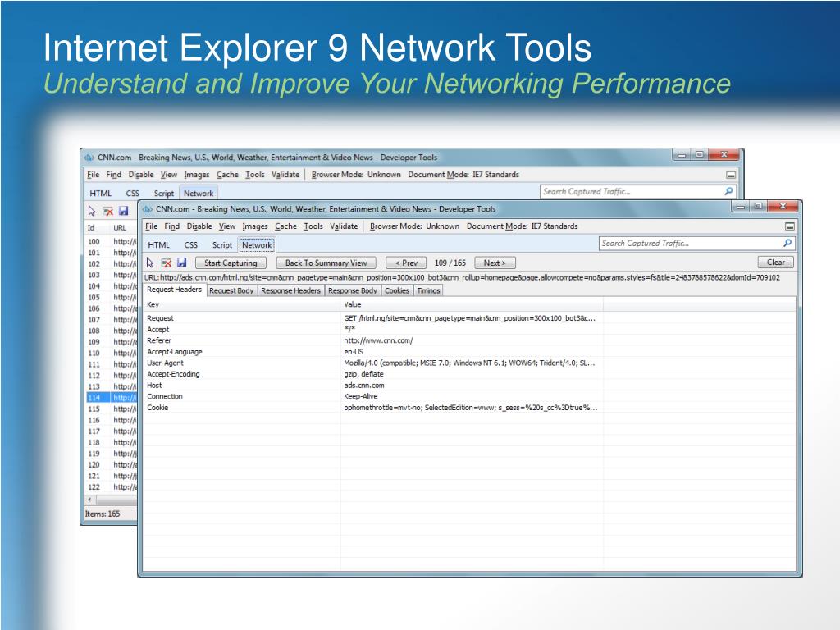
Task: Open Document Mode menu in the back window
Action: coord(463,175)
